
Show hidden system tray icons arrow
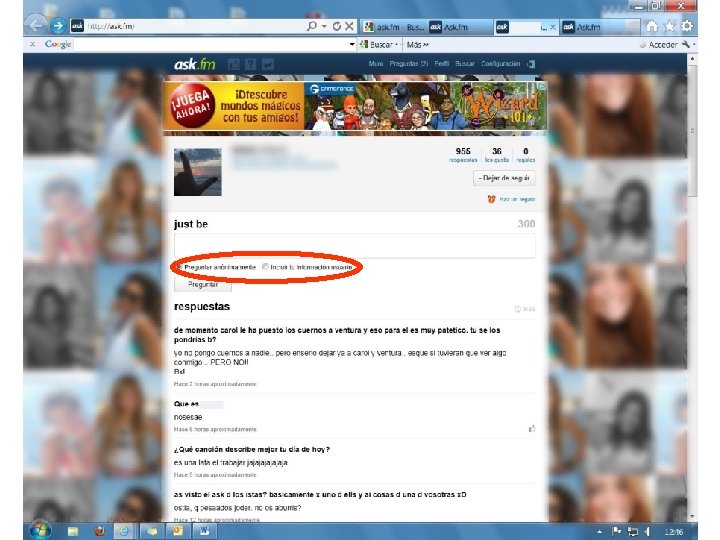tap(599, 531)
